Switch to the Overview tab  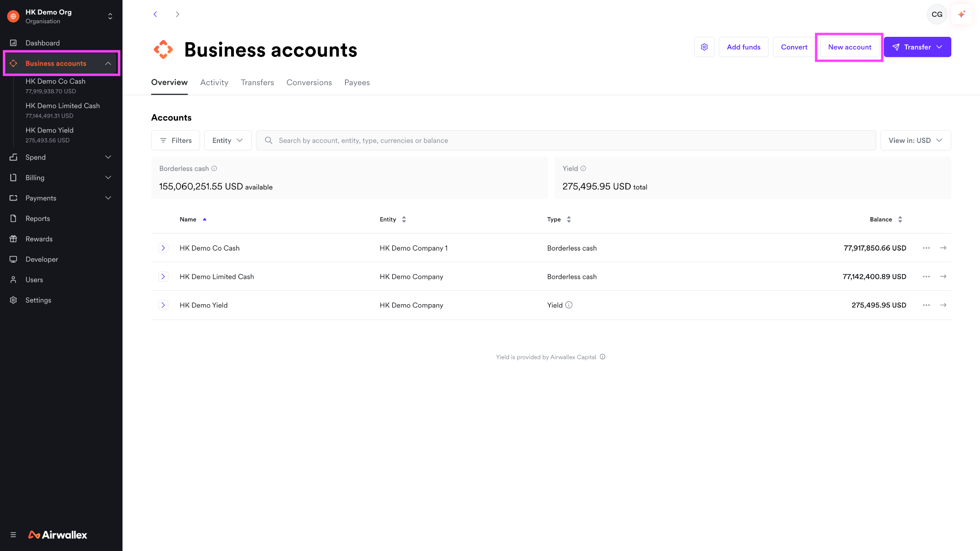click(x=169, y=83)
